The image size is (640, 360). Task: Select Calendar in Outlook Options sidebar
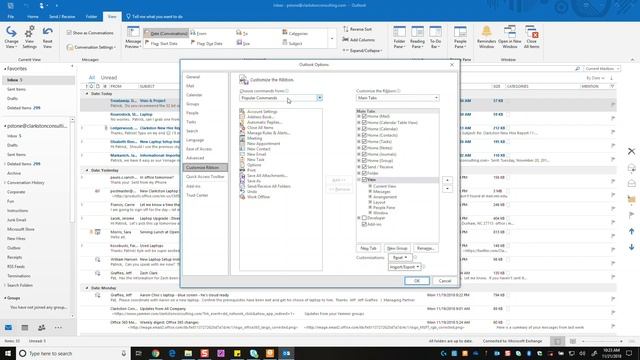pyautogui.click(x=194, y=95)
